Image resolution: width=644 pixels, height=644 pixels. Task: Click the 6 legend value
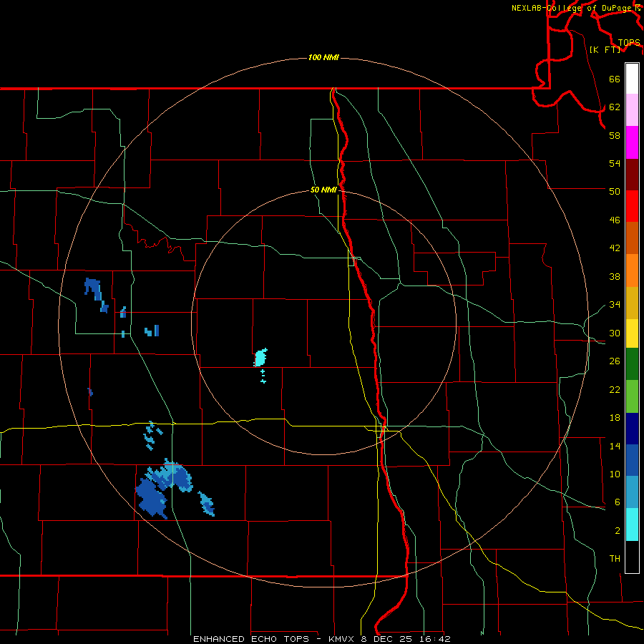[618, 502]
